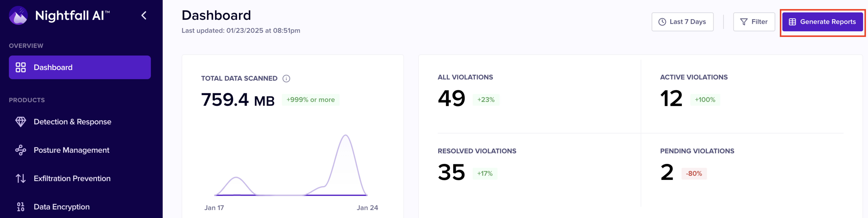868x218 pixels.
Task: Go to Exfiltration Prevention section
Action: (x=72, y=178)
